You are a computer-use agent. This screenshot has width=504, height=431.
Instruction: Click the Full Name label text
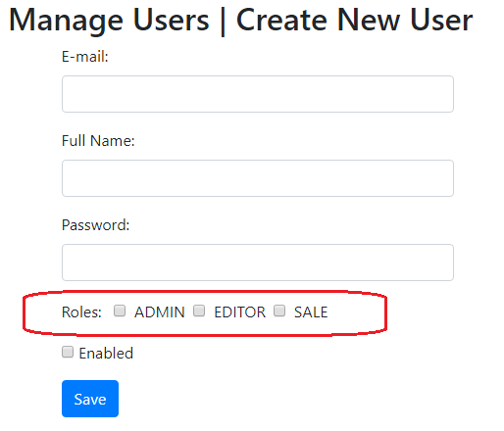point(98,141)
